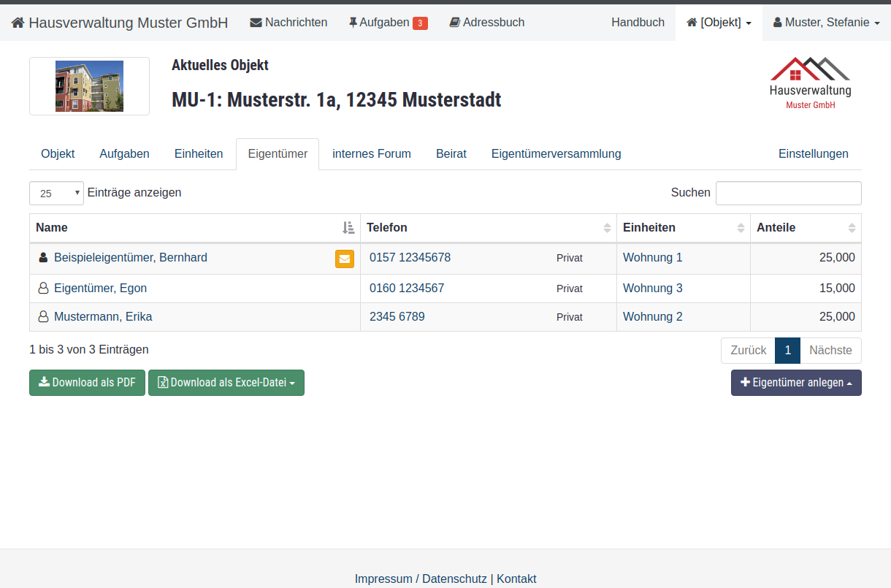Expand the [Objekt] menu in navbar
This screenshot has width=891, height=588.
(x=719, y=23)
